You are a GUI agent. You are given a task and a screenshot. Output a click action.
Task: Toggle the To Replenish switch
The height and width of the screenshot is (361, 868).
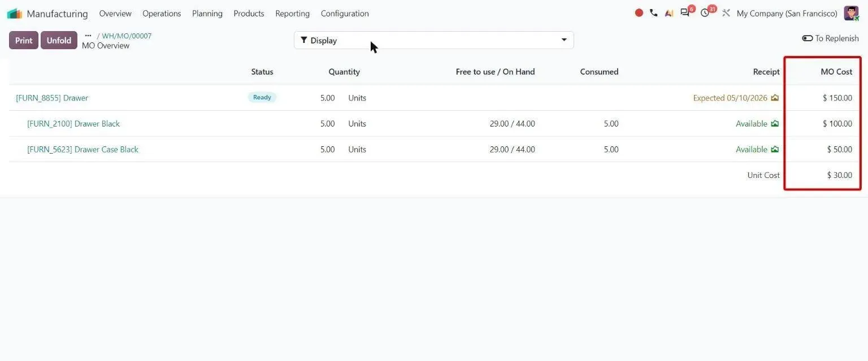point(807,38)
